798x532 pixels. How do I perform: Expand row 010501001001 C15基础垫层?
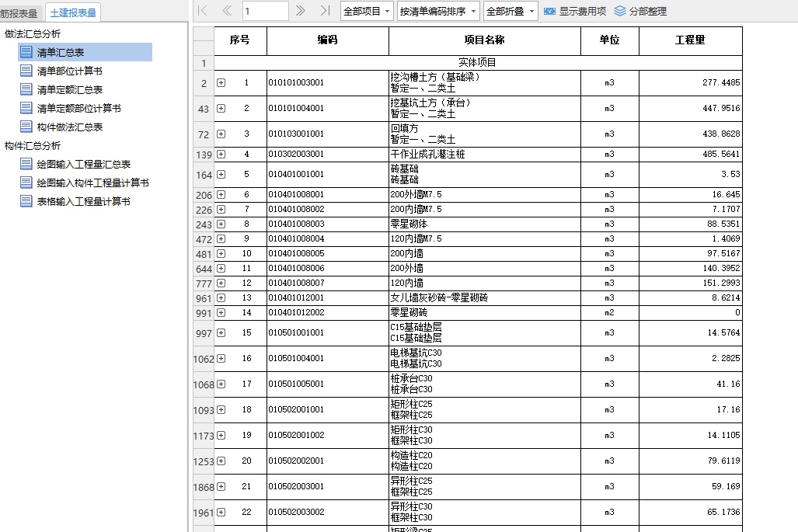coord(221,332)
